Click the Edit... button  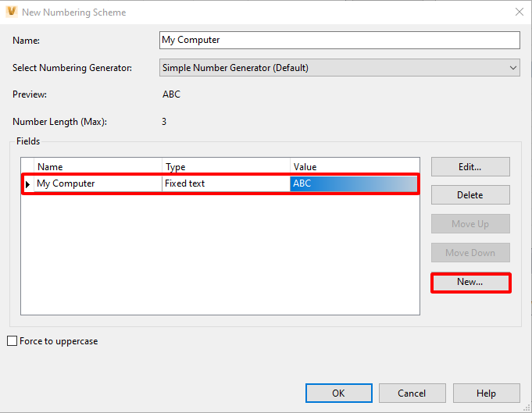click(470, 167)
